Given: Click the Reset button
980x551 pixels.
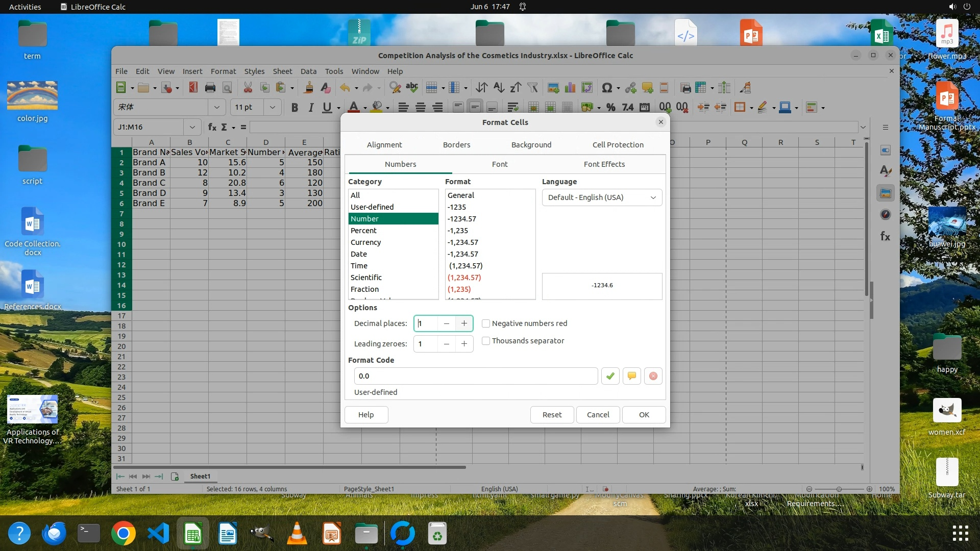Looking at the screenshot, I should [552, 415].
